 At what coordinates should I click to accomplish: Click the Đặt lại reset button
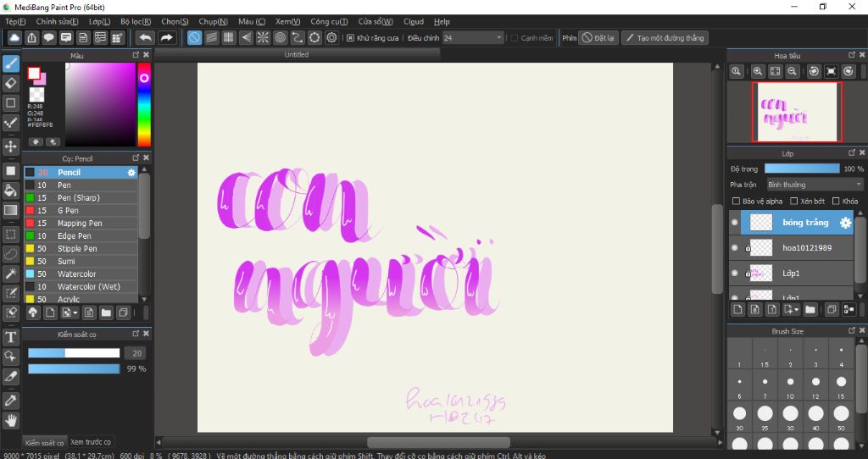pyautogui.click(x=598, y=37)
